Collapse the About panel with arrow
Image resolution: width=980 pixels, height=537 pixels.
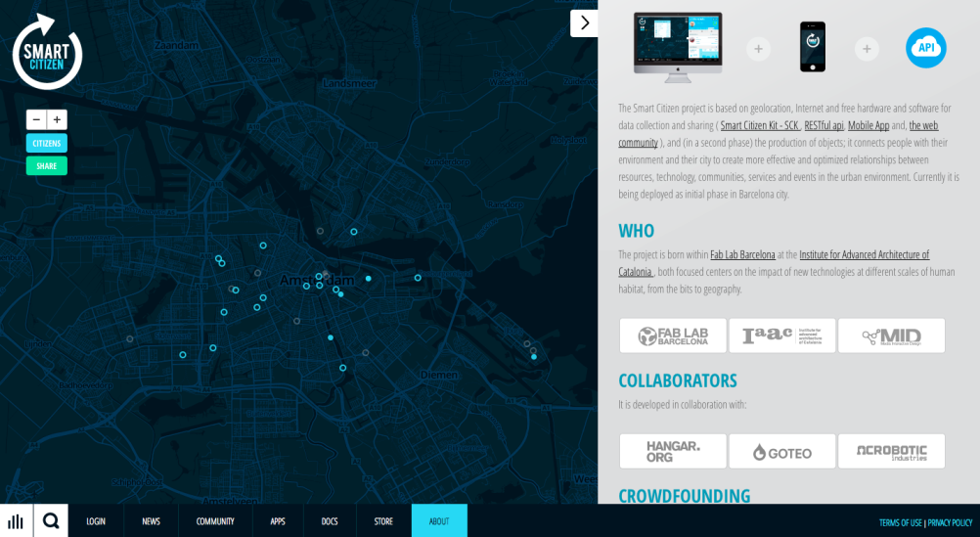click(x=584, y=23)
